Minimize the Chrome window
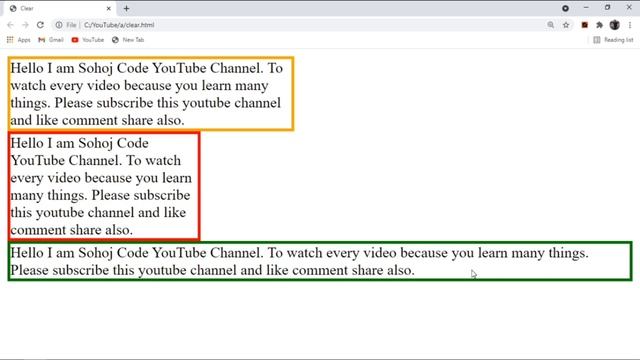This screenshot has height=360, width=640. (586, 8)
